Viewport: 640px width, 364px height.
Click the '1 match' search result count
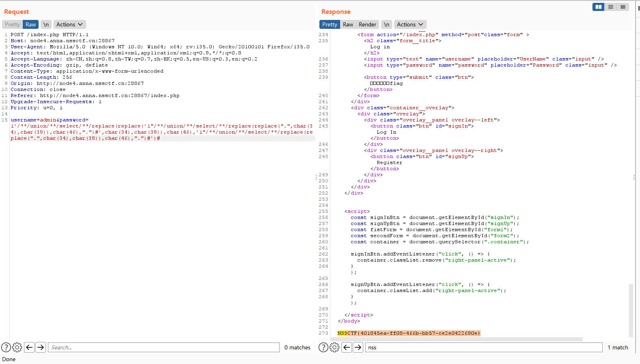[x=618, y=347]
